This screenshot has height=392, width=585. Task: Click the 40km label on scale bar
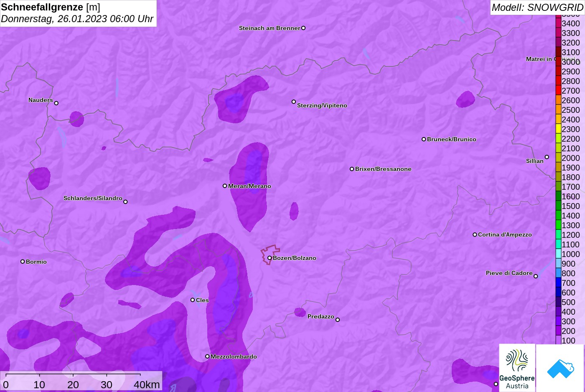pos(147,384)
